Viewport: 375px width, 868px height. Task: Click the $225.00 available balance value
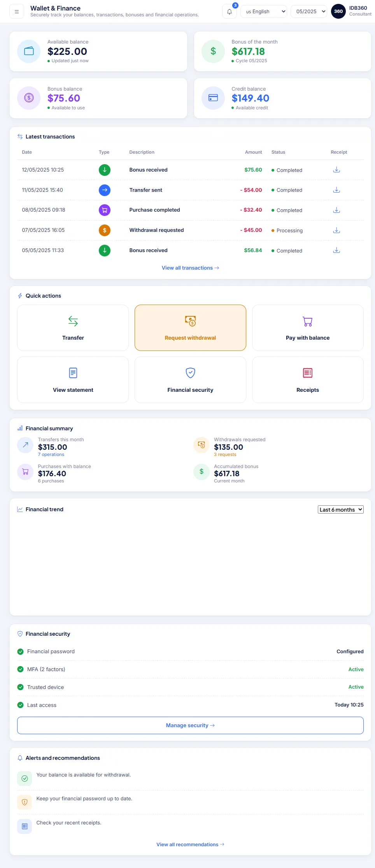pos(67,51)
